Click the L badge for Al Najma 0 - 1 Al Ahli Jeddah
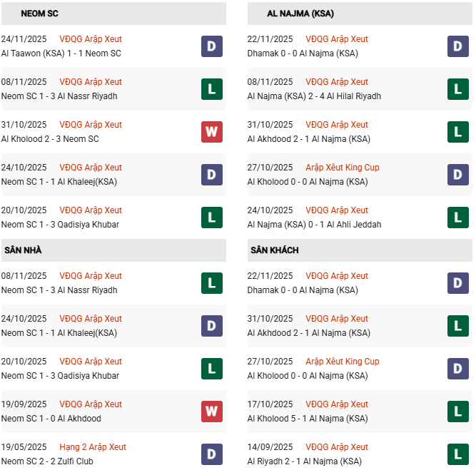Viewport: 476px width, 470px height. point(457,218)
